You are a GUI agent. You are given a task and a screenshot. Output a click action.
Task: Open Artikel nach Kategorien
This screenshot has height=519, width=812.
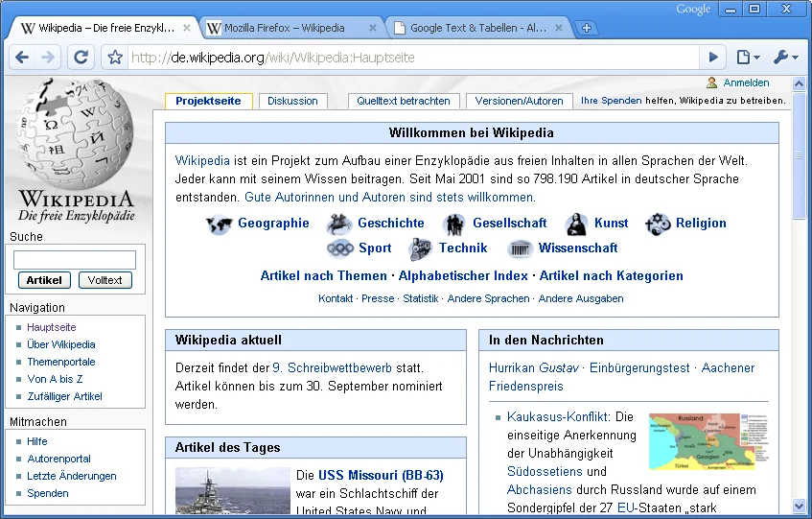point(611,275)
